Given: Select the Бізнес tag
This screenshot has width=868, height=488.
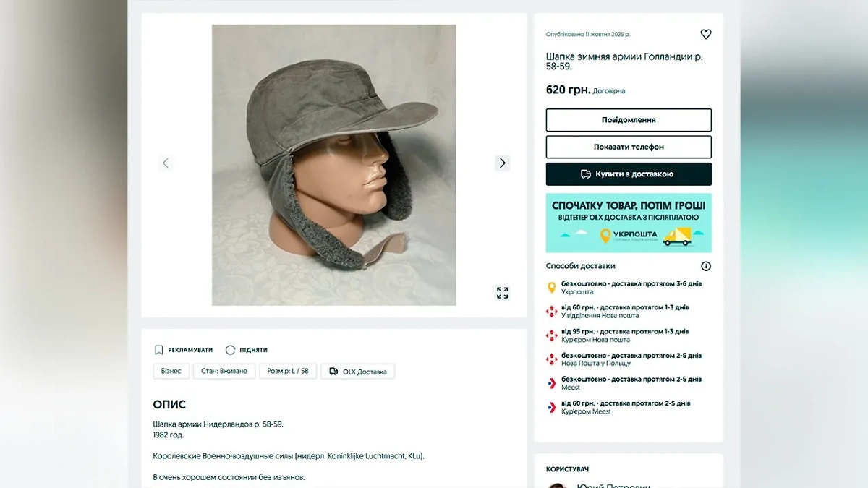Looking at the screenshot, I should tap(171, 372).
